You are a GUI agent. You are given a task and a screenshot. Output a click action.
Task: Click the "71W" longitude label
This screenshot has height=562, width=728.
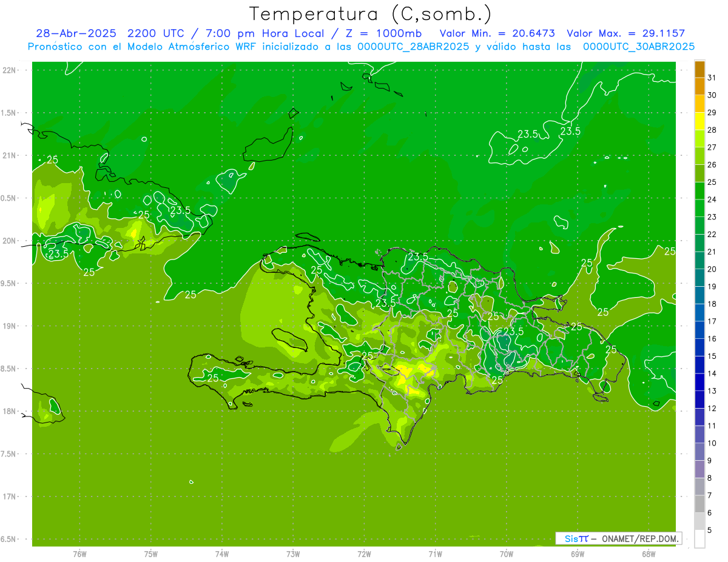point(435,554)
